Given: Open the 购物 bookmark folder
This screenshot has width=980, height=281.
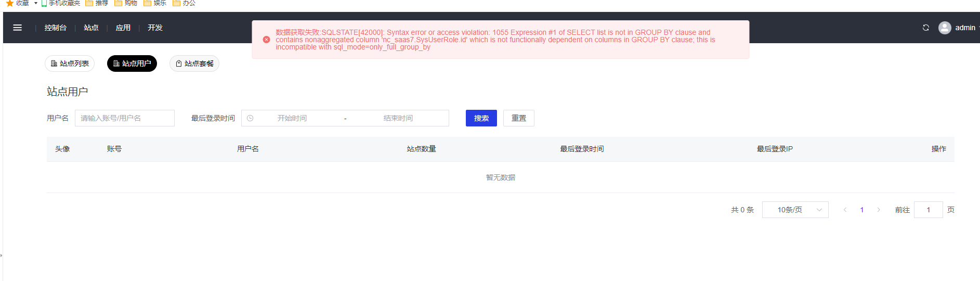Looking at the screenshot, I should coord(126,3).
